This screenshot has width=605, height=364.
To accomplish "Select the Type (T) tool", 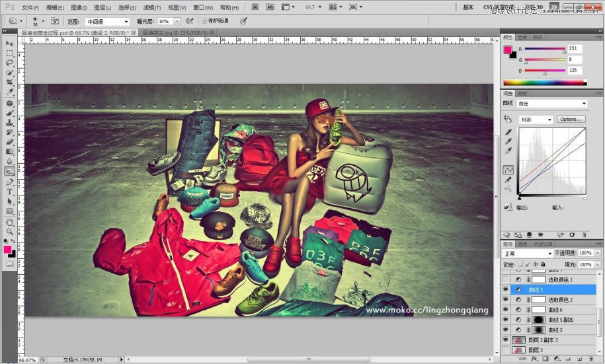I will (10, 192).
